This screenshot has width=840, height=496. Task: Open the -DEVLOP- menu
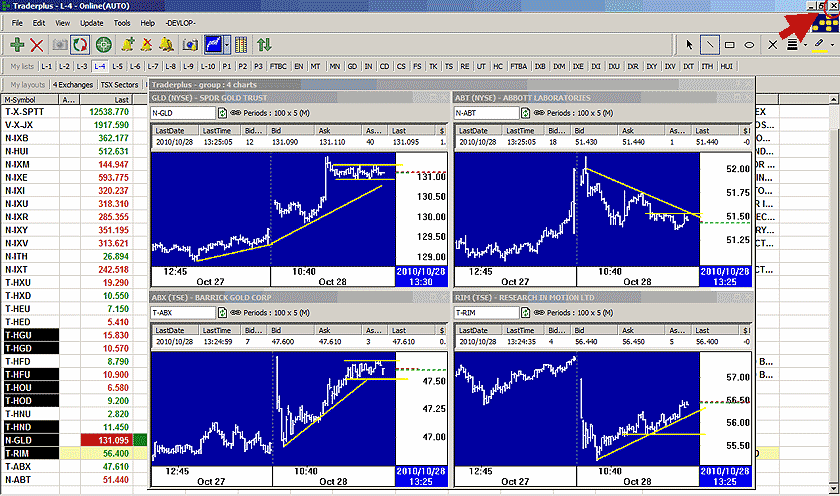pyautogui.click(x=180, y=23)
